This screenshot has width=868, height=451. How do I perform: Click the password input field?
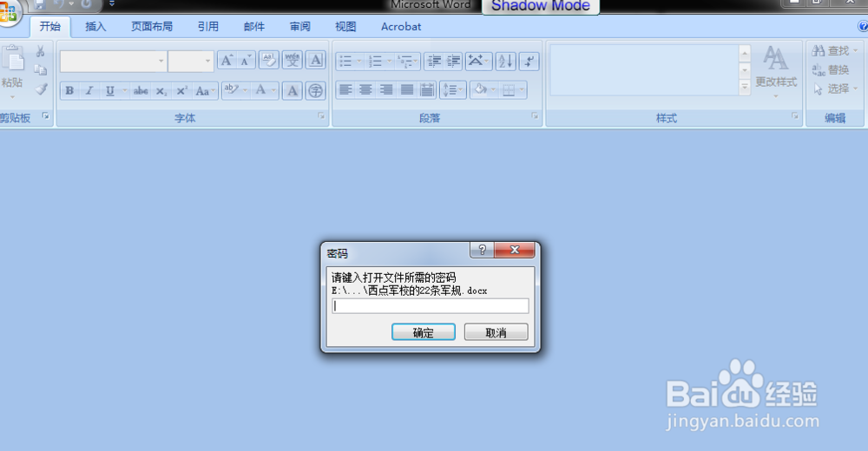click(x=431, y=306)
